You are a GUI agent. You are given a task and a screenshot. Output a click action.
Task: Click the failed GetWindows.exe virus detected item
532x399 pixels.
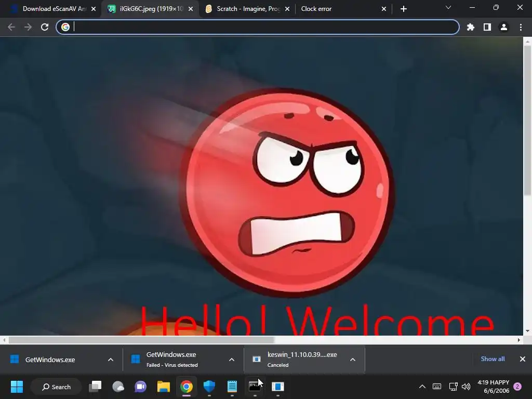pyautogui.click(x=172, y=360)
